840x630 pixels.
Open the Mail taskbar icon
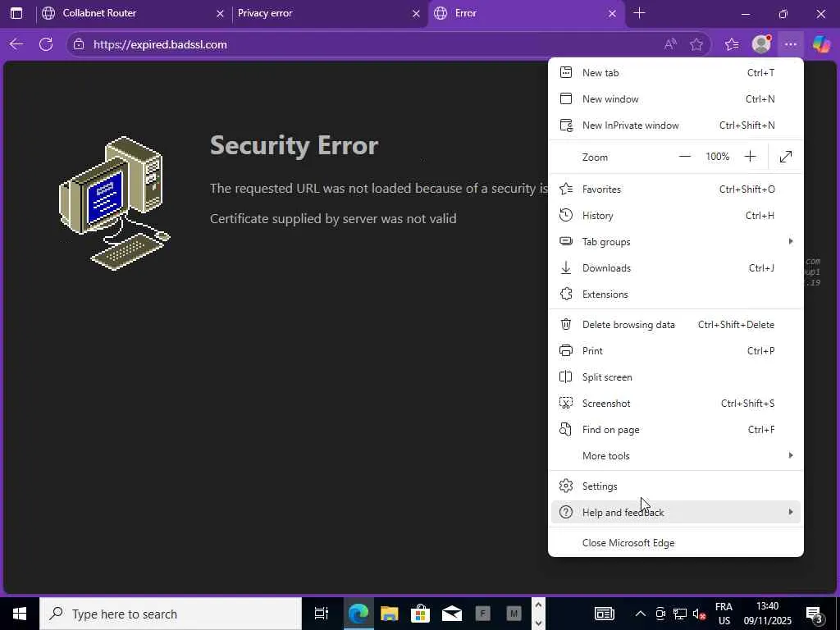pyautogui.click(x=452, y=614)
